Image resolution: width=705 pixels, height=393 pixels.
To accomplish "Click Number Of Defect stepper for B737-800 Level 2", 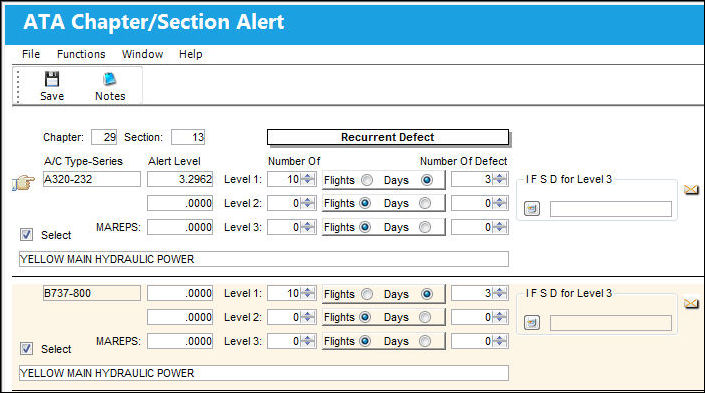I will [500, 317].
